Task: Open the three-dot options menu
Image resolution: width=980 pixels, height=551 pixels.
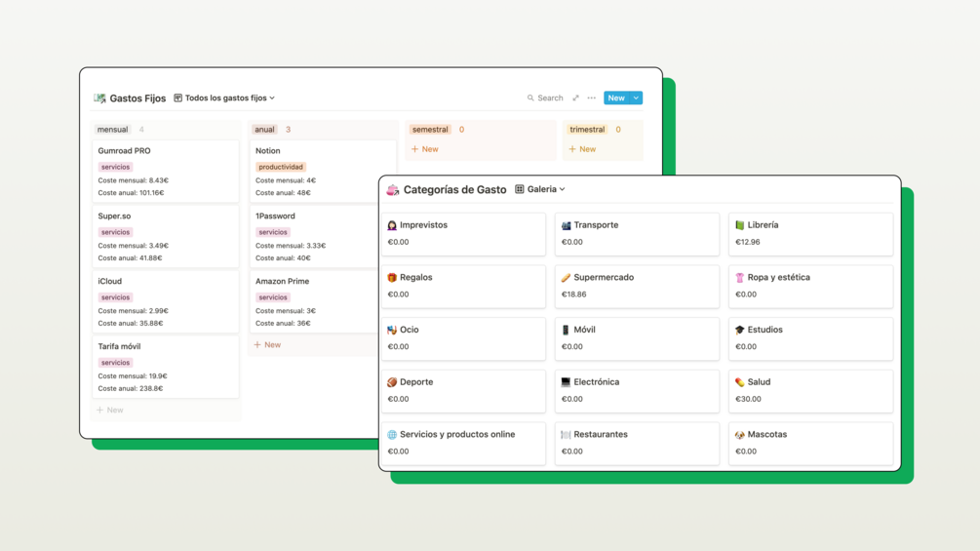Action: point(591,98)
